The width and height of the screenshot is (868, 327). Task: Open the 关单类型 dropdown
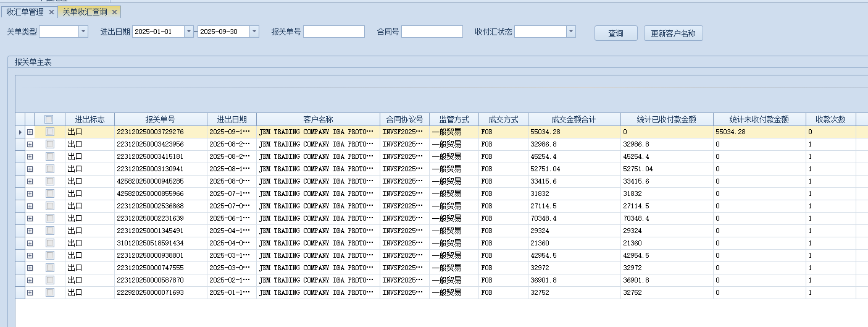[x=83, y=32]
